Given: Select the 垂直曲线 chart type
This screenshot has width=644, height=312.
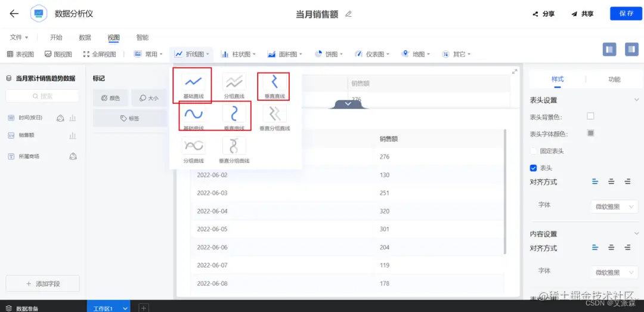Looking at the screenshot, I should [x=234, y=117].
